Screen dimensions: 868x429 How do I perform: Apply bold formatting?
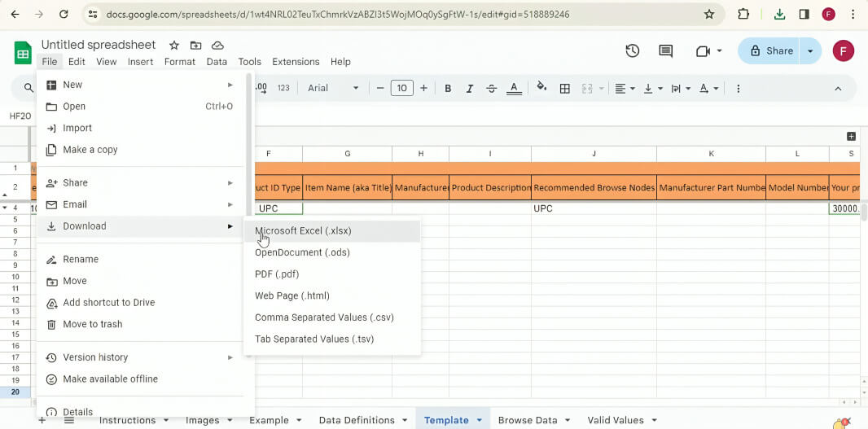pos(448,88)
